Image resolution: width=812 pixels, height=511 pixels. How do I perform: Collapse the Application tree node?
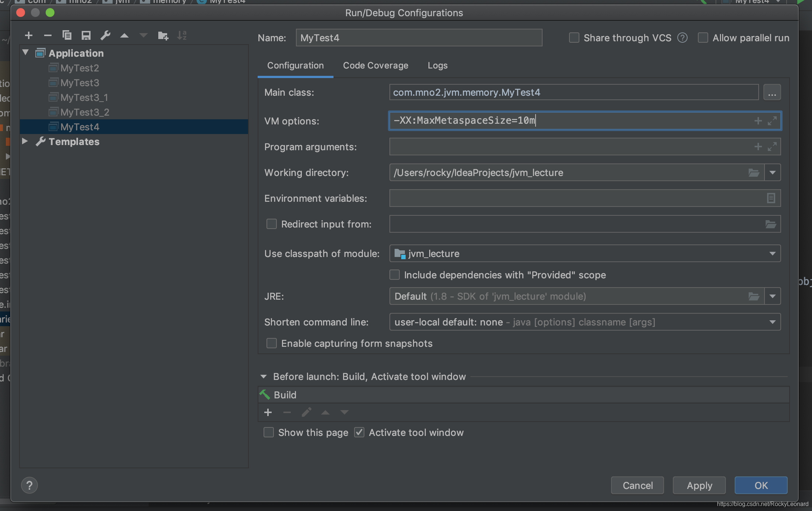click(x=25, y=53)
